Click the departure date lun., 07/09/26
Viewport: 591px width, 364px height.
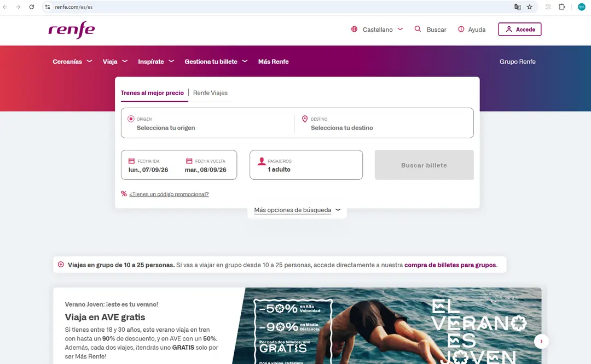tap(148, 170)
